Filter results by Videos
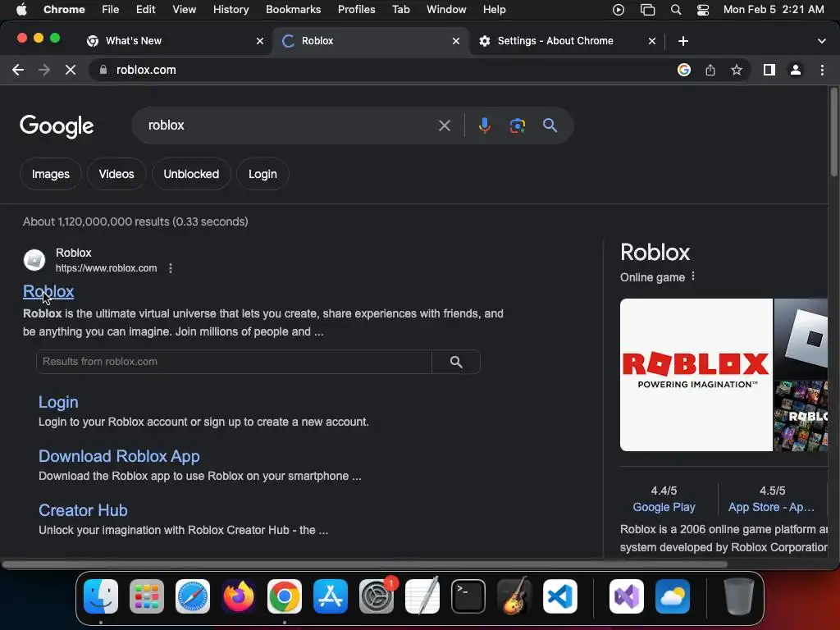The image size is (840, 630). point(116,174)
